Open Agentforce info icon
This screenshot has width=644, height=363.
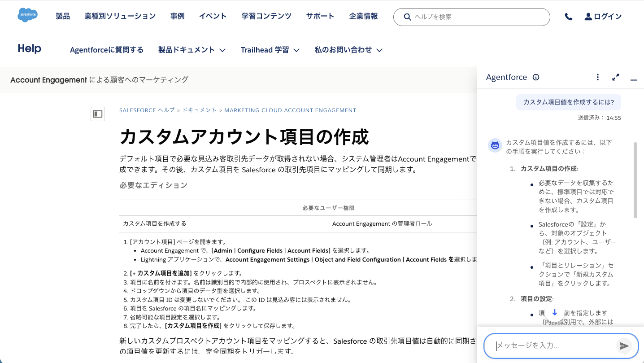(x=535, y=77)
